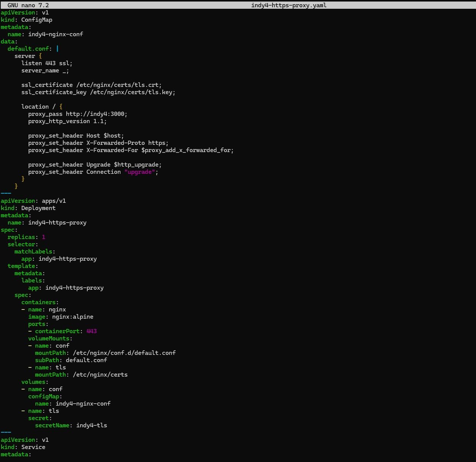Click the 'matchLabels:' key
Image resolution: width=476 pixels, height=462 pixels.
click(x=35, y=252)
